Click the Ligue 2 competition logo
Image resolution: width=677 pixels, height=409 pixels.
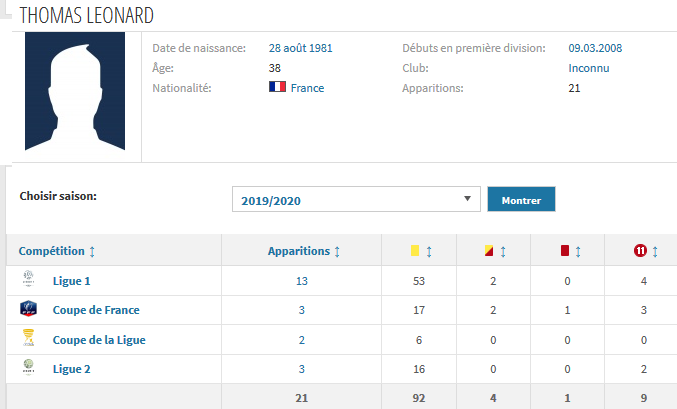[x=27, y=368]
